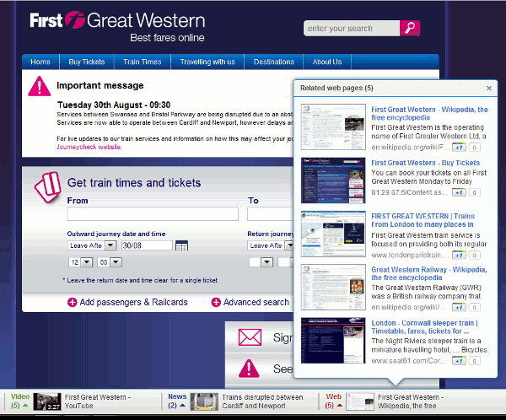Open outward Leave After dropdown
Viewport: 506px width, 420px height.
click(x=110, y=245)
